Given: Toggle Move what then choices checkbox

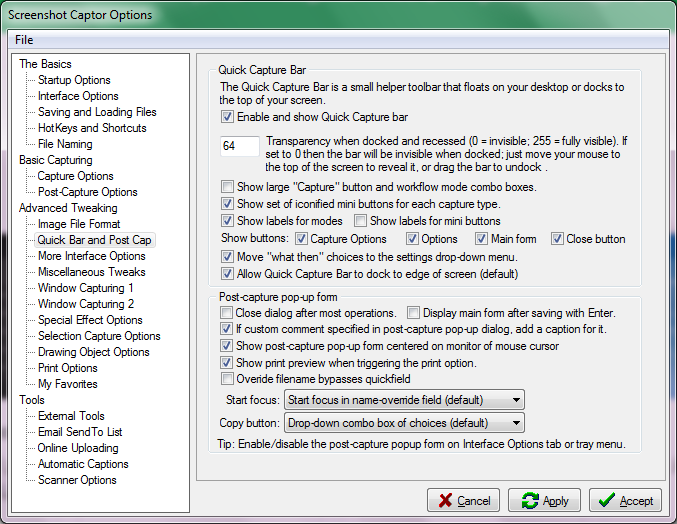Looking at the screenshot, I should click(x=227, y=257).
